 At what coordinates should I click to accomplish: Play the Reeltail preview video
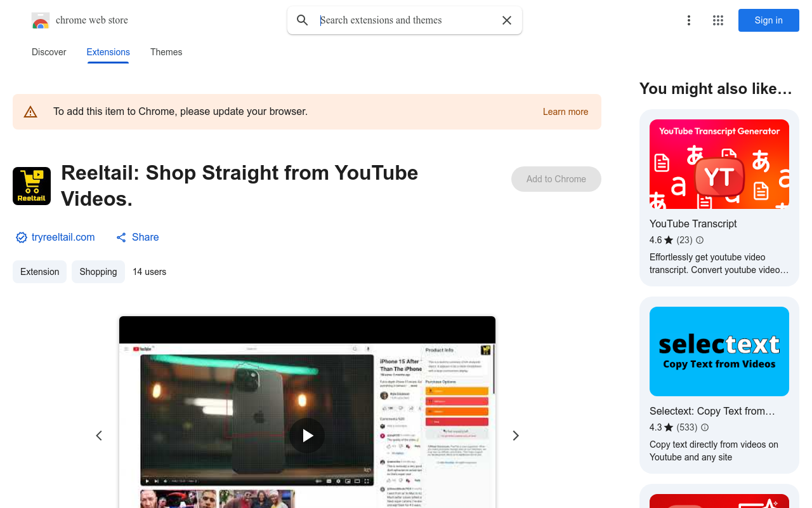click(307, 436)
